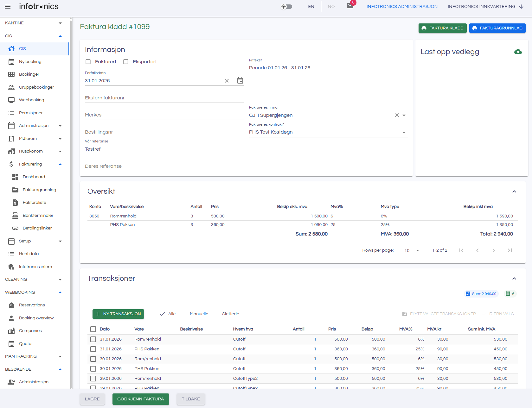Open the mail notifications icon
Image resolution: width=532 pixels, height=408 pixels.
[x=350, y=6]
